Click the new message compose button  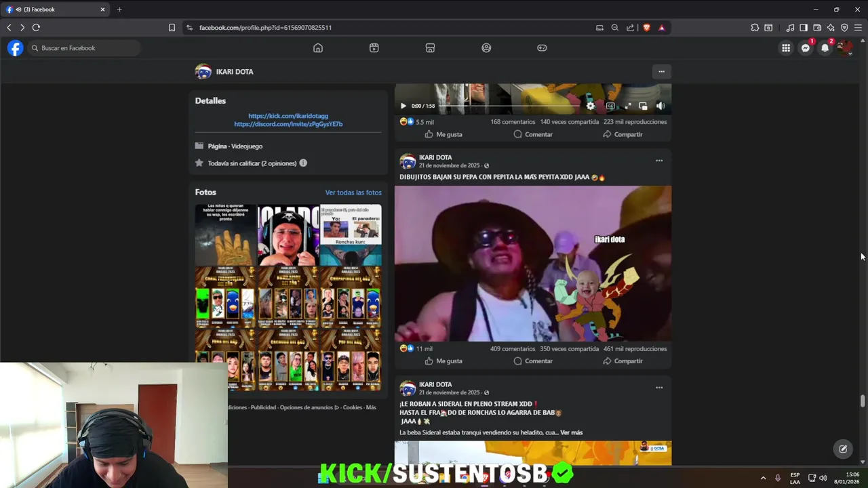[x=843, y=449]
